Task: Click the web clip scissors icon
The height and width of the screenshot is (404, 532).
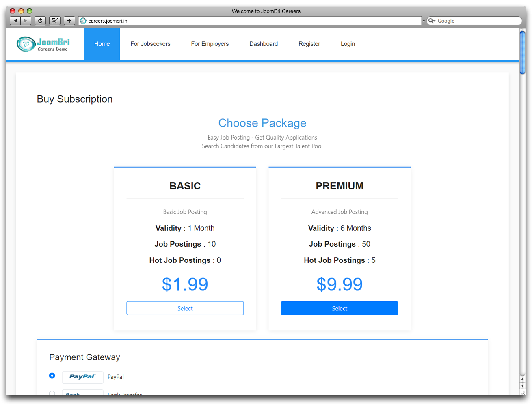Action: pos(55,21)
